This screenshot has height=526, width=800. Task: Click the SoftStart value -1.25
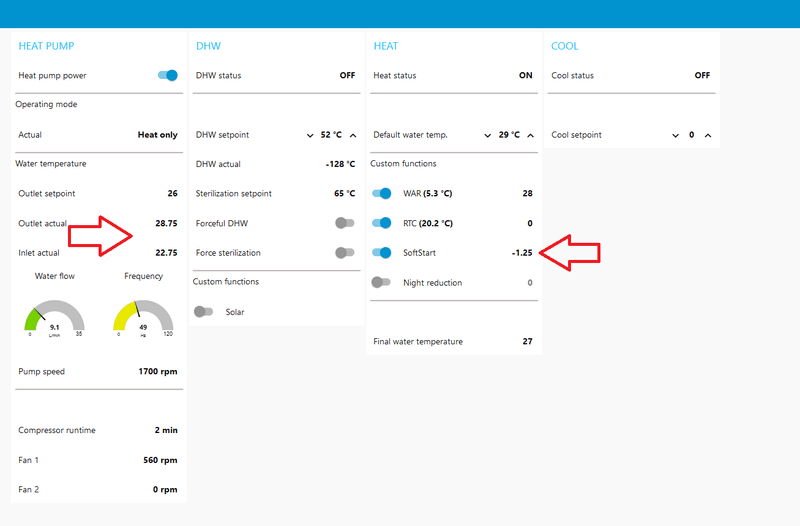[522, 253]
